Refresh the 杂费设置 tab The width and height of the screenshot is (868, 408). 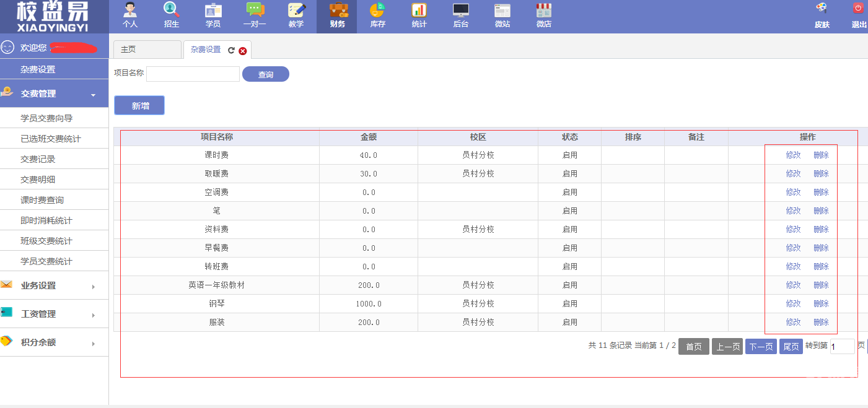[x=231, y=50]
